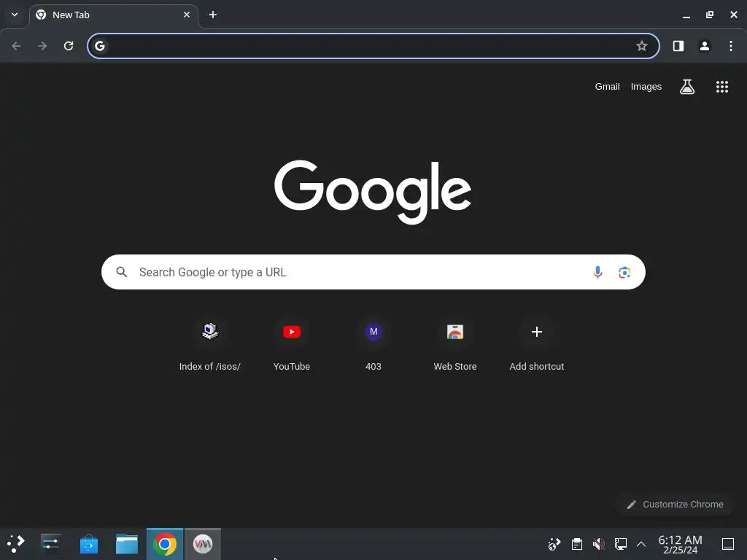
Task: Open the Images link
Action: coord(646,87)
